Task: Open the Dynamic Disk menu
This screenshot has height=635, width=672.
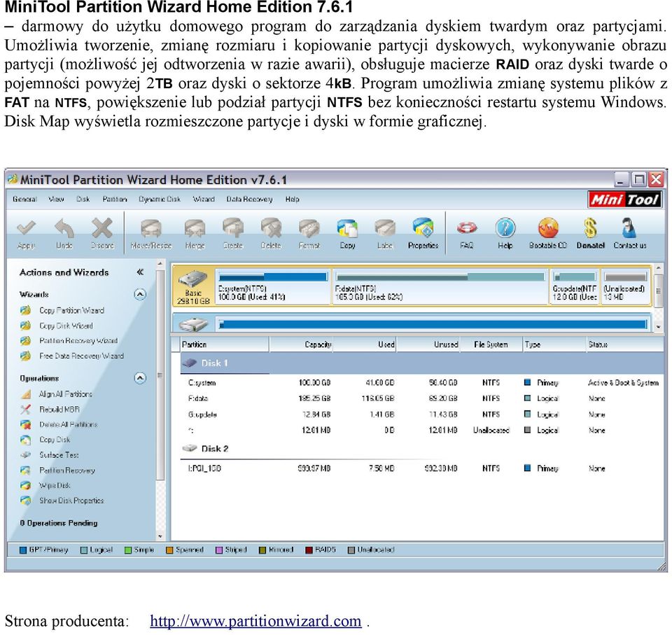Action: pos(160,200)
